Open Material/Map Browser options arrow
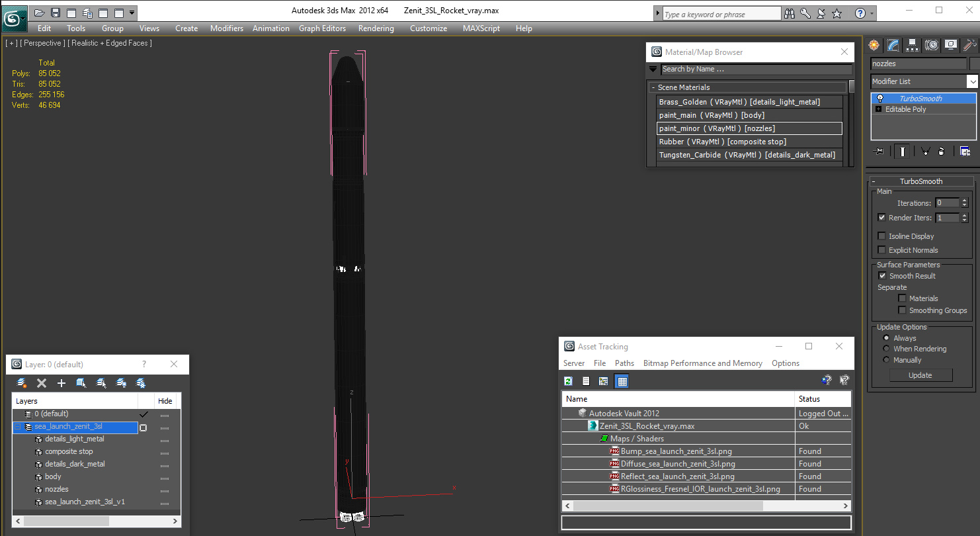The height and width of the screenshot is (536, 980). (x=653, y=69)
